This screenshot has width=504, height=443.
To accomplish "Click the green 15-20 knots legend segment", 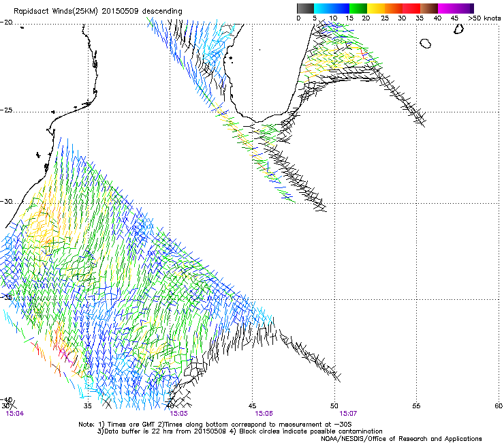I will click(x=358, y=8).
